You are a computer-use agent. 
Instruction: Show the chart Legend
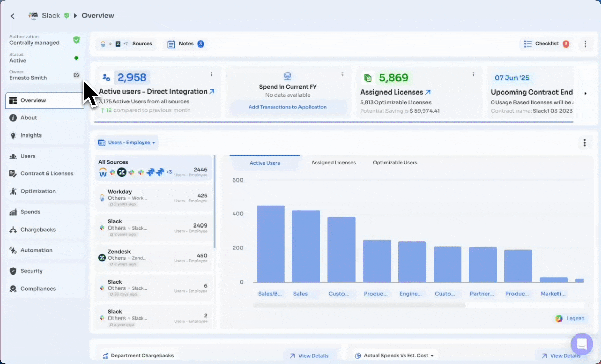(x=570, y=318)
